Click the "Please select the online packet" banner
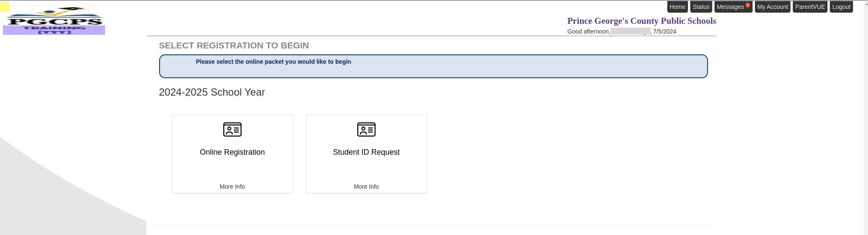 tap(433, 66)
